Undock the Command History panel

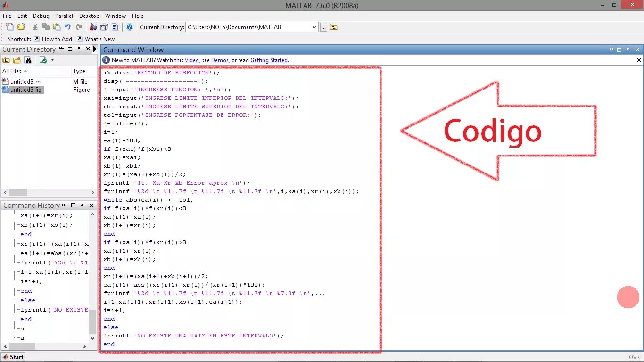pos(82,205)
